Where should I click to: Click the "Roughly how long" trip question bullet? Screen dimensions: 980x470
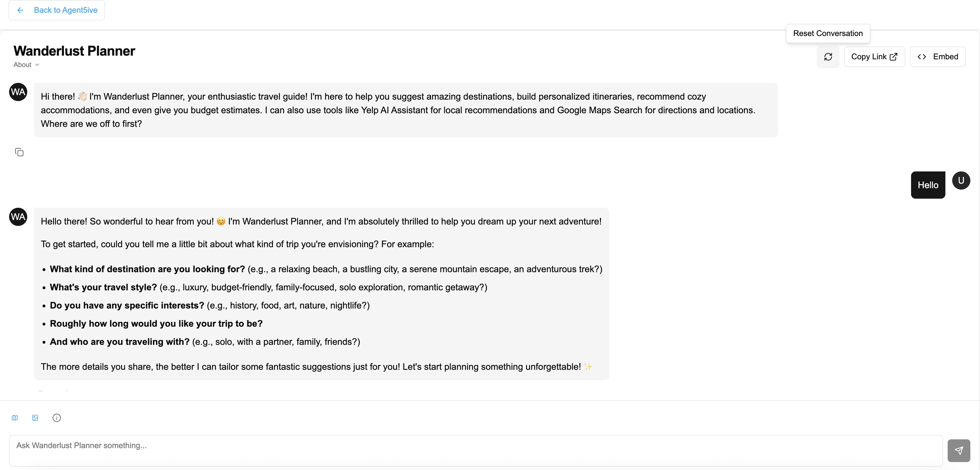156,324
